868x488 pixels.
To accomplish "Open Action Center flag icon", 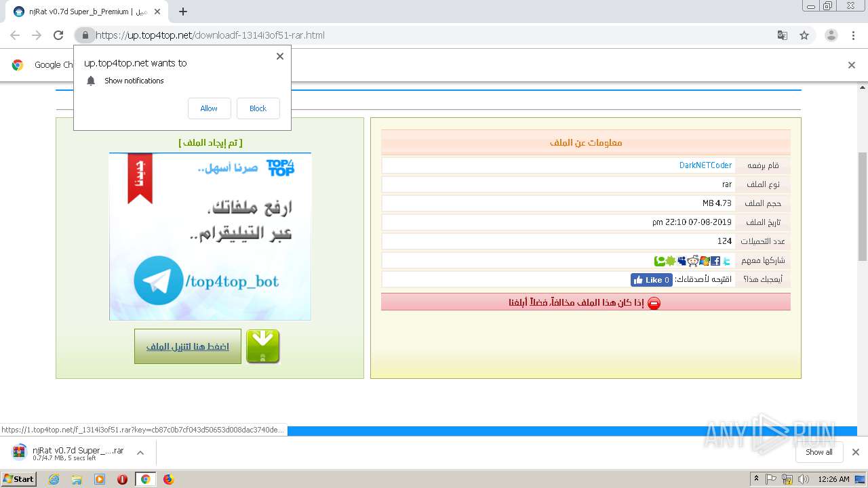I will 771,479.
